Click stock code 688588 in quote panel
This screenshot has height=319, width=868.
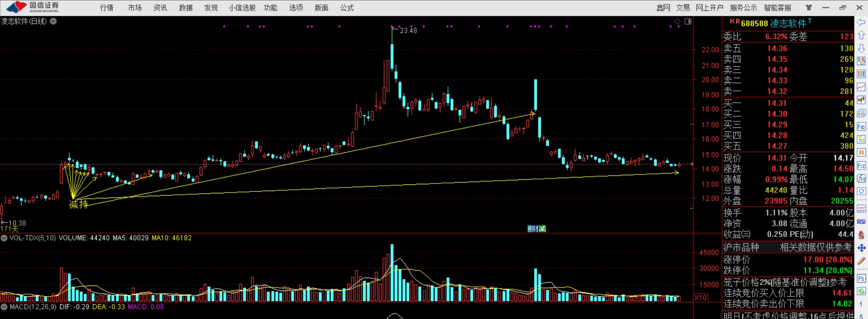pyautogui.click(x=755, y=23)
